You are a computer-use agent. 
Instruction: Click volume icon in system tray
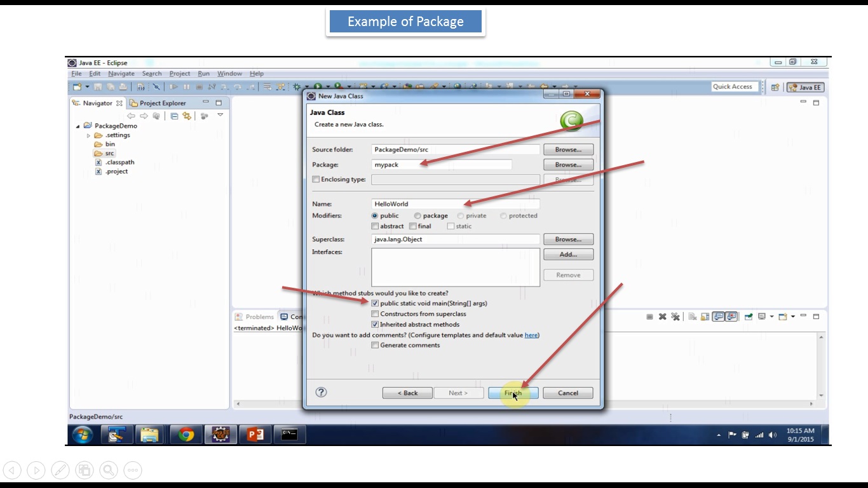tap(773, 435)
